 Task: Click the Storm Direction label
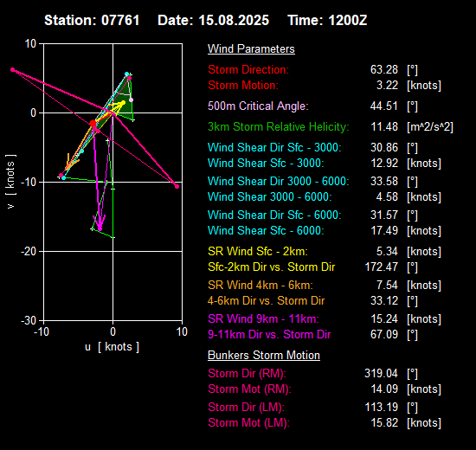coord(248,69)
